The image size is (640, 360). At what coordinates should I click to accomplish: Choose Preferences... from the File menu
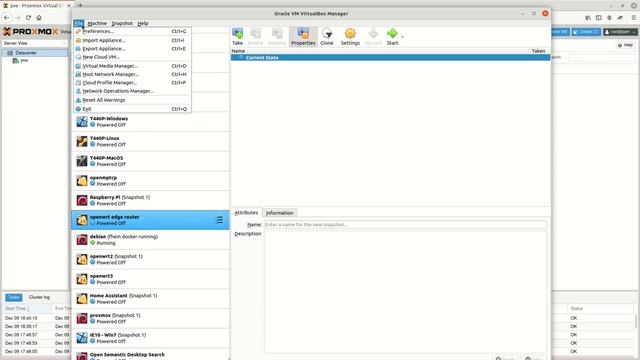(x=132, y=31)
